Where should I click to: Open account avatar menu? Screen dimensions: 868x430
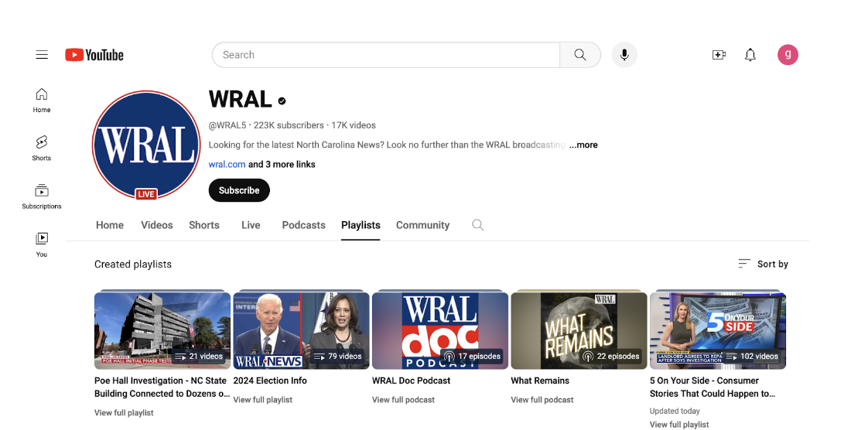click(788, 55)
